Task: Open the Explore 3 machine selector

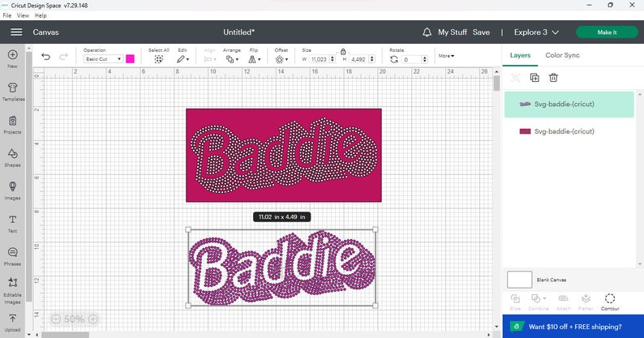Action: pos(536,32)
